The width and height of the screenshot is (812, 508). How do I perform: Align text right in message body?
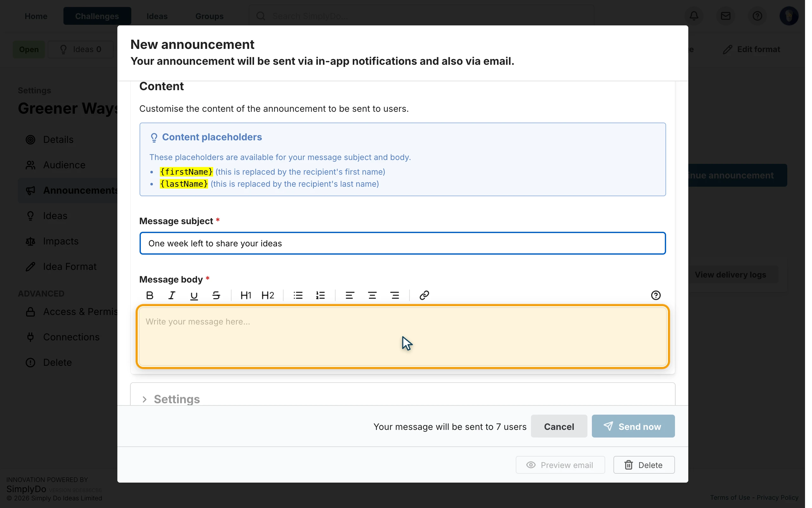pos(395,295)
